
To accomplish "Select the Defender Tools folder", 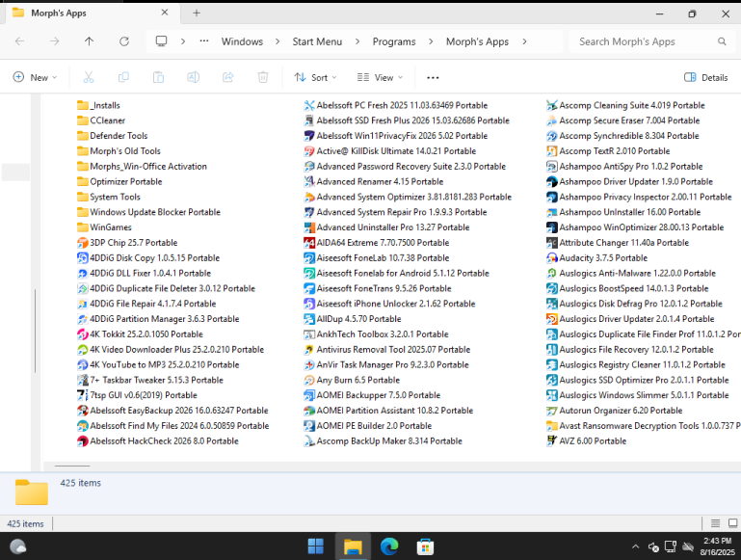I will [113, 136].
